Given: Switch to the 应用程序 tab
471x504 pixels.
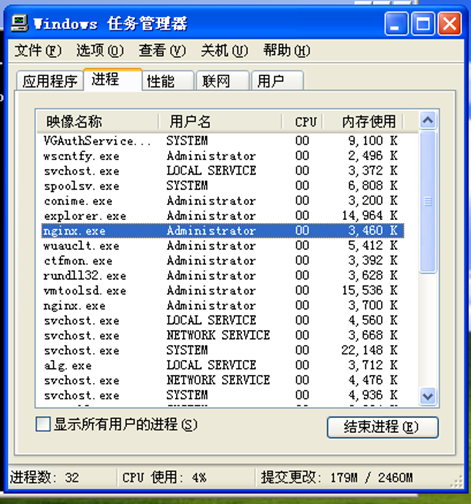Looking at the screenshot, I should coord(50,81).
